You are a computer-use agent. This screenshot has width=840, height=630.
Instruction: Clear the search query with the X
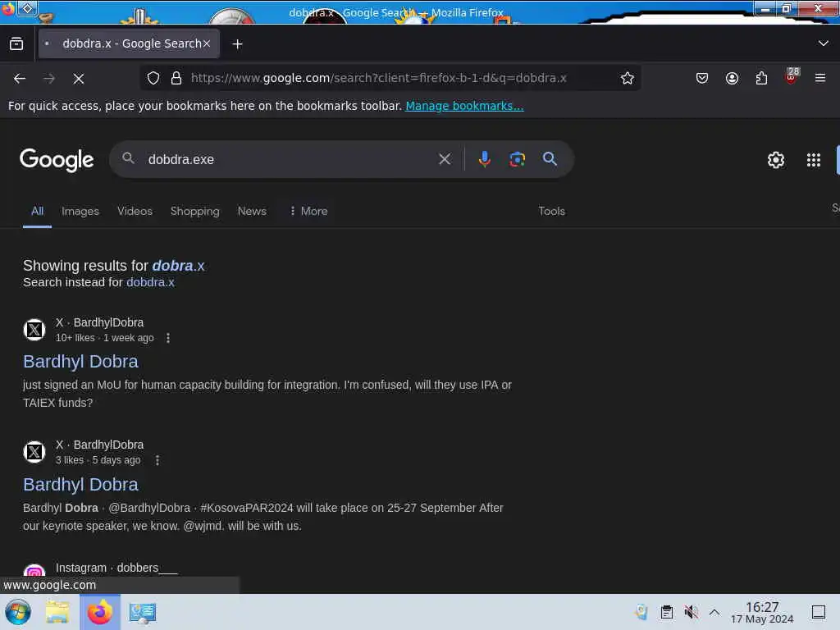[x=445, y=159]
